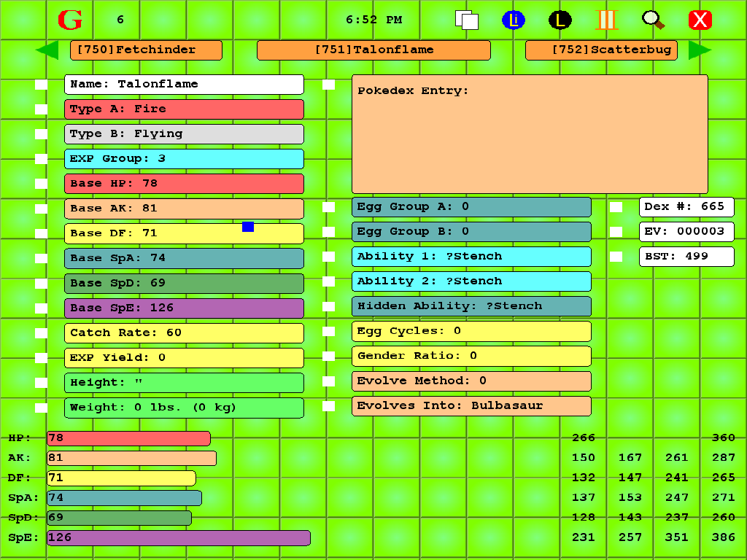Click the overlapping white squares copy icon
Screen dimensions: 747x560
[x=467, y=20]
